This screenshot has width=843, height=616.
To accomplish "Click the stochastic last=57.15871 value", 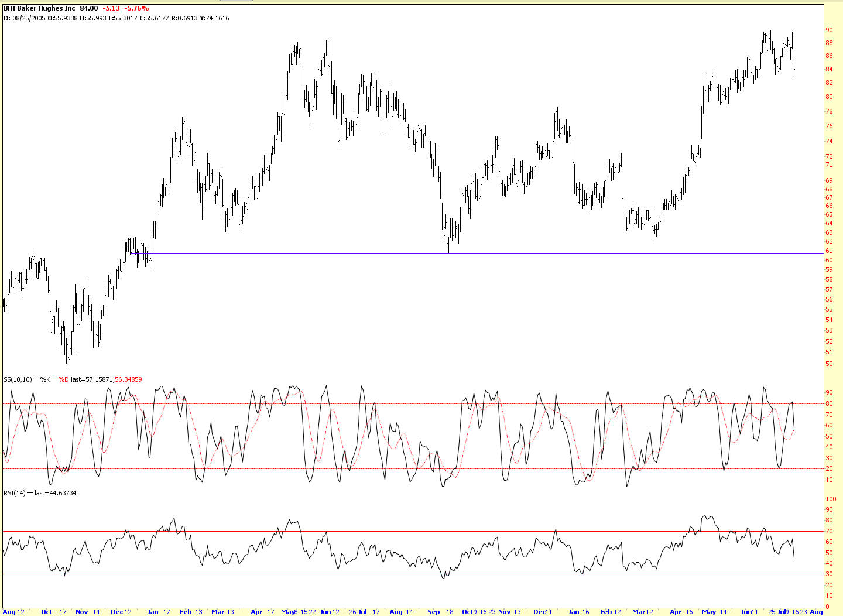I will point(92,379).
